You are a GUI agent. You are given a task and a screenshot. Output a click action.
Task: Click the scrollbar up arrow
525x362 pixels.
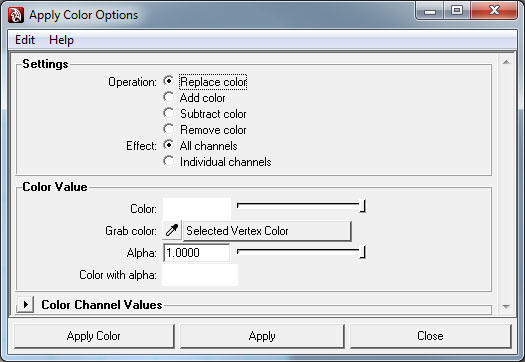coord(506,62)
